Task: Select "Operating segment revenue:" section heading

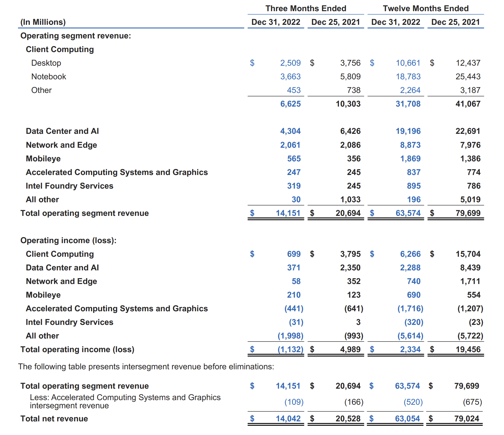Action: (76, 36)
